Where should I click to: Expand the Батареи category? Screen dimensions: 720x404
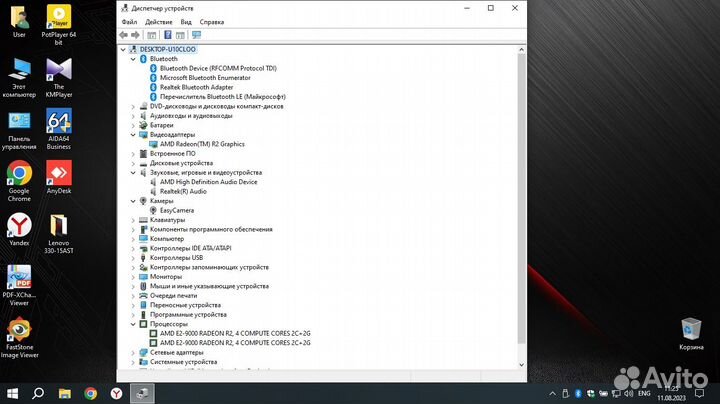click(x=133, y=125)
